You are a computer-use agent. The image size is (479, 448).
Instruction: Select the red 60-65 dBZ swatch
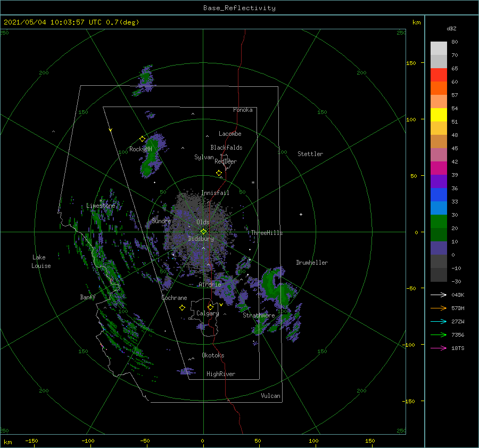click(x=439, y=75)
